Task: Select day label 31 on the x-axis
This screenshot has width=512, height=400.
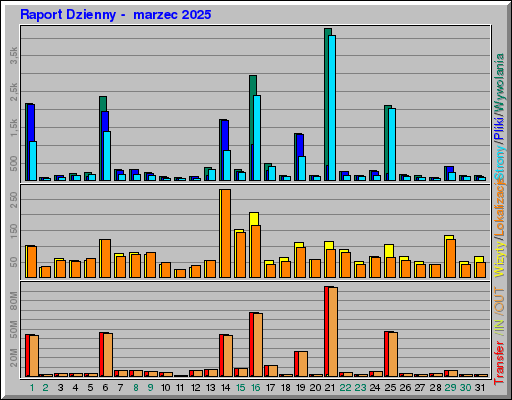Action: [x=480, y=388]
